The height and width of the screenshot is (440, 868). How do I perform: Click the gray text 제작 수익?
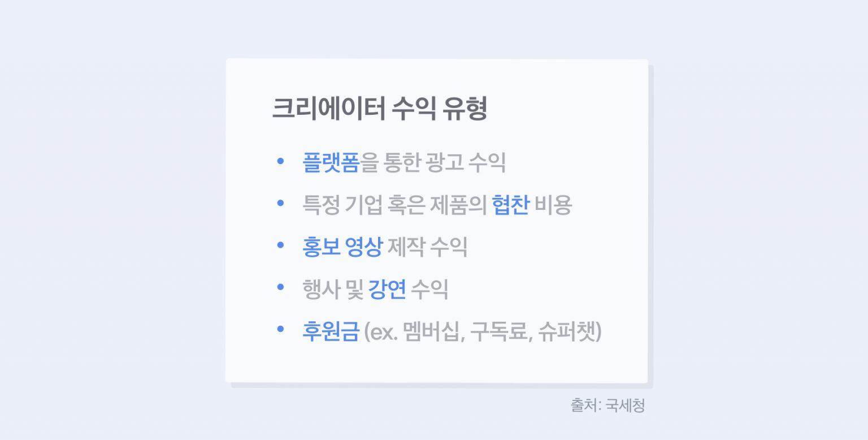pos(427,247)
